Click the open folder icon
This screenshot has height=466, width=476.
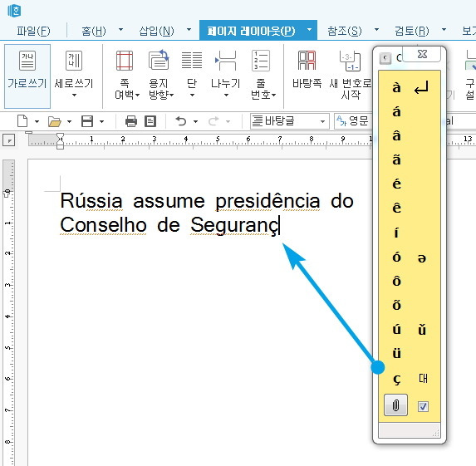[55, 122]
